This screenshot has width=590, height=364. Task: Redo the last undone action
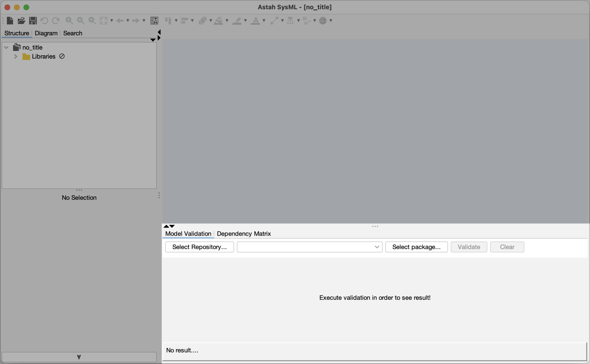[x=55, y=20]
